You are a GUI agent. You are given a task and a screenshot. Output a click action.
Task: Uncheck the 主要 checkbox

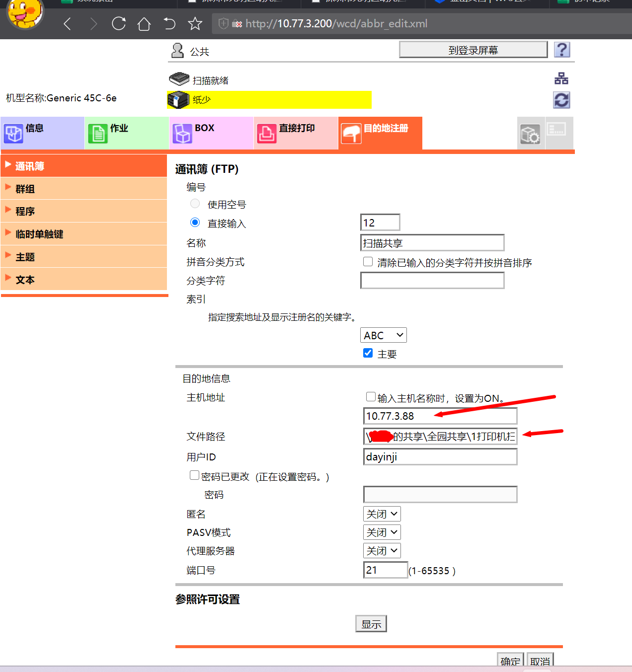368,353
